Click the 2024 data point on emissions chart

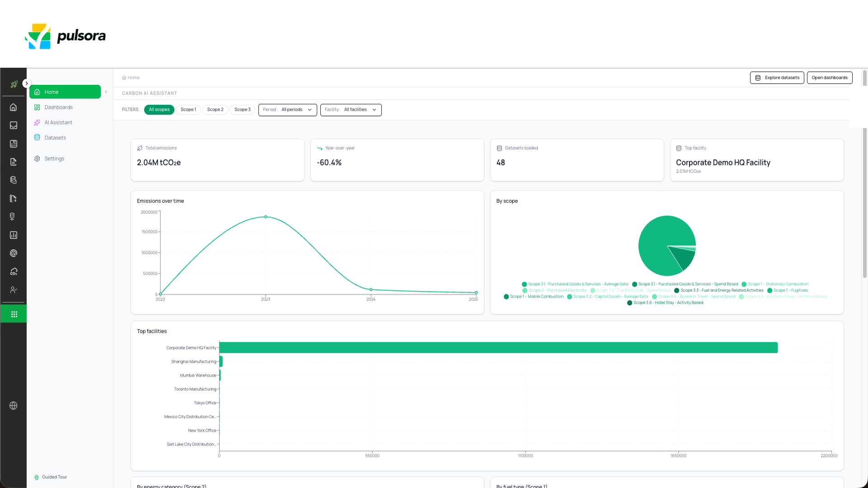tap(371, 289)
